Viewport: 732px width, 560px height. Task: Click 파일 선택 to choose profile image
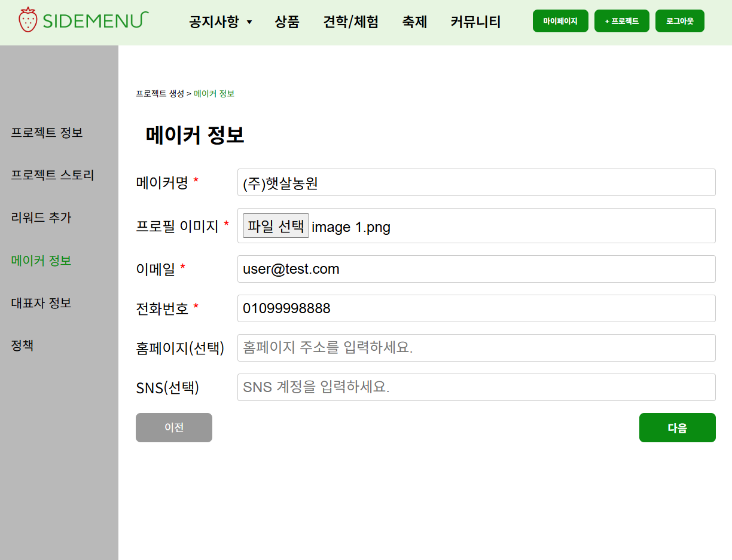[276, 225]
